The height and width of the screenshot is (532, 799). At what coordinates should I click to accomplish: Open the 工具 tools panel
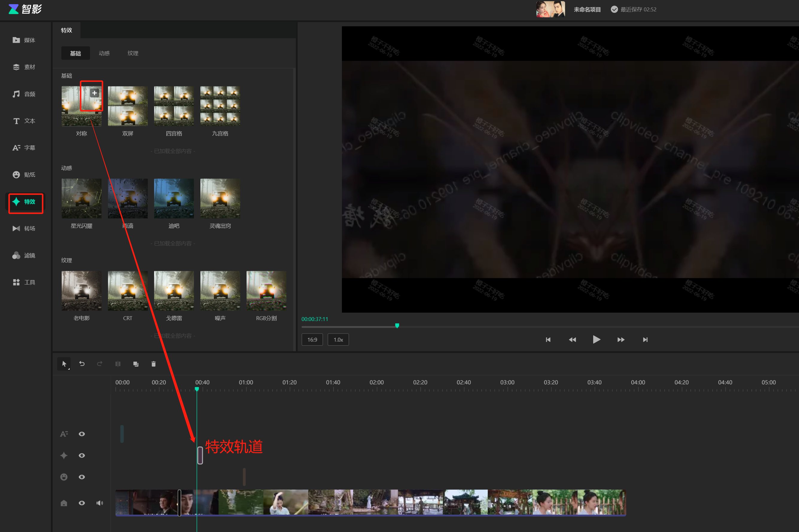pyautogui.click(x=24, y=282)
